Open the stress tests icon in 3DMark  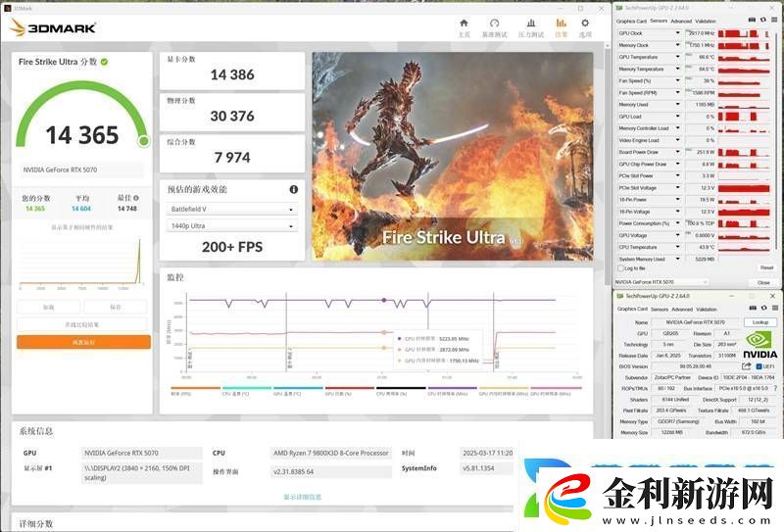(531, 23)
